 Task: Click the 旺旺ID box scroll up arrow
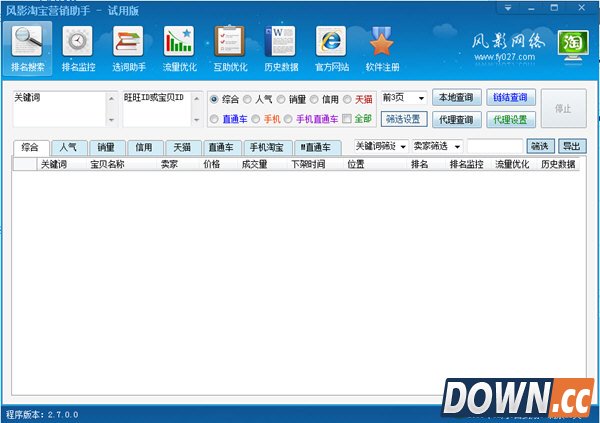click(x=196, y=99)
